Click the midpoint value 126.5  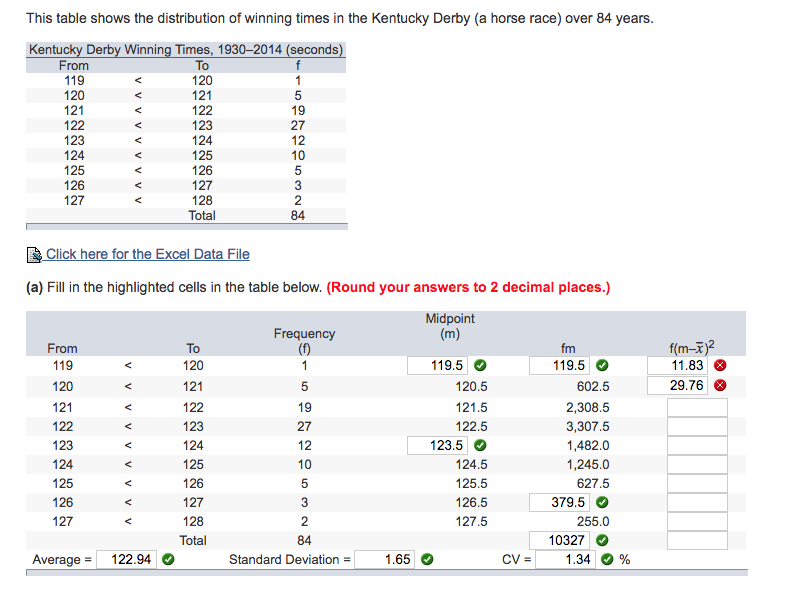(471, 503)
